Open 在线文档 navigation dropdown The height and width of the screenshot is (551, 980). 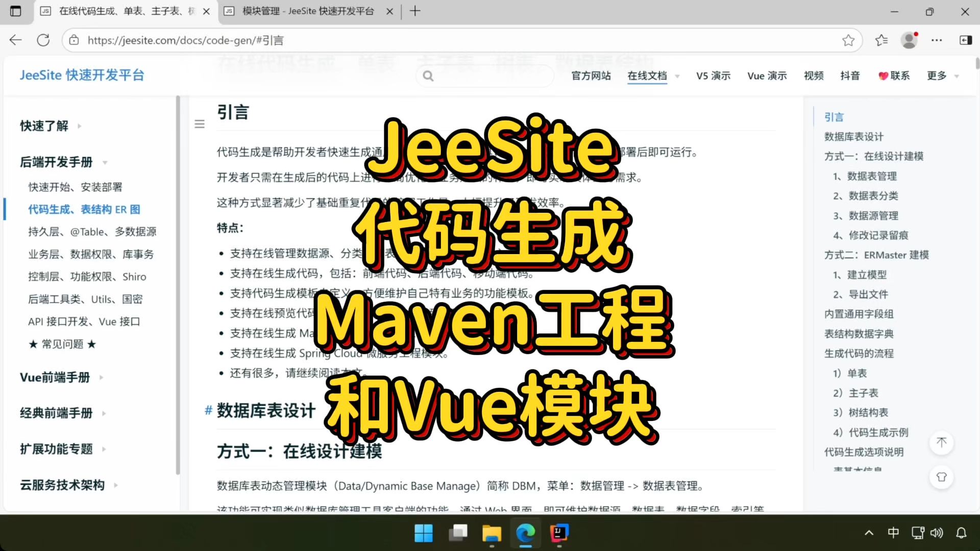(653, 76)
